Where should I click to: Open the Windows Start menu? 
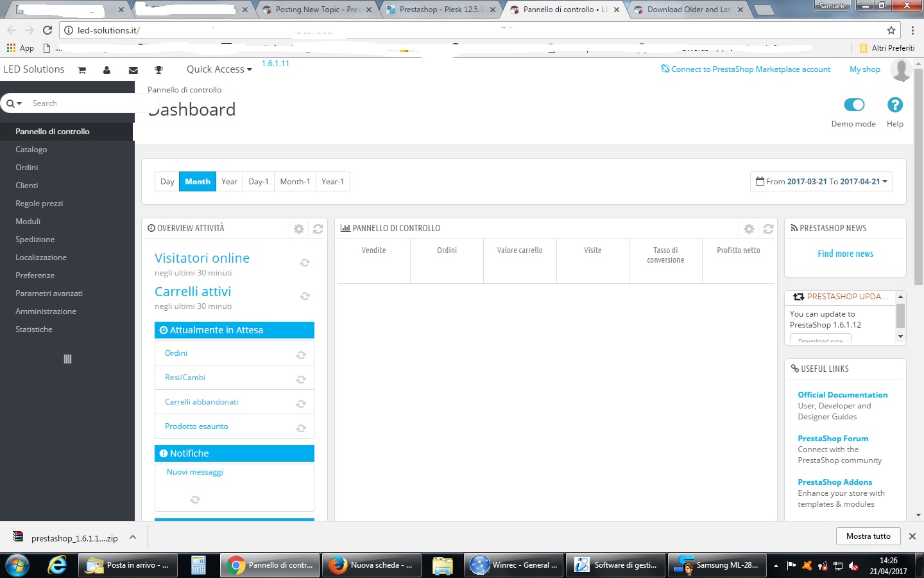(17, 565)
